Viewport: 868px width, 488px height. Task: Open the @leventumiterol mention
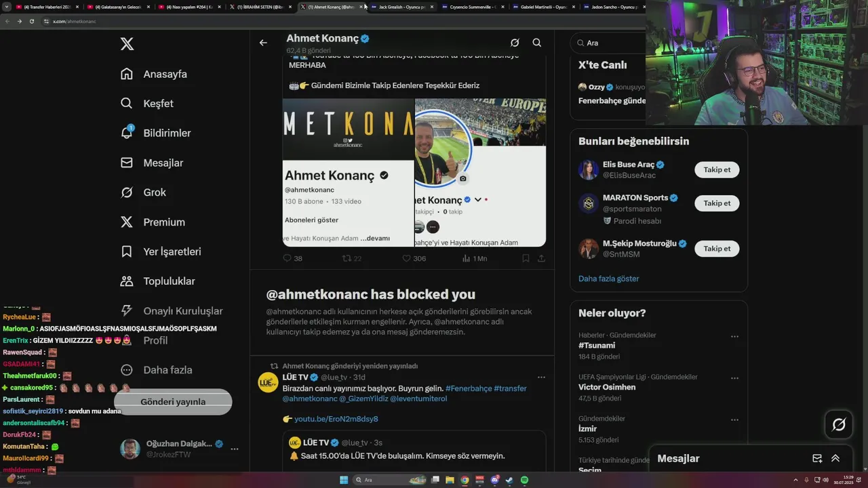click(x=418, y=399)
